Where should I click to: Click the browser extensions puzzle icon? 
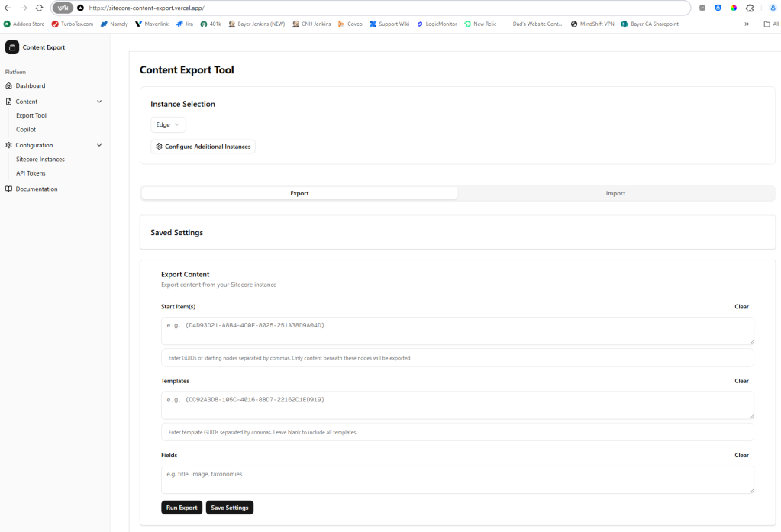tap(750, 8)
